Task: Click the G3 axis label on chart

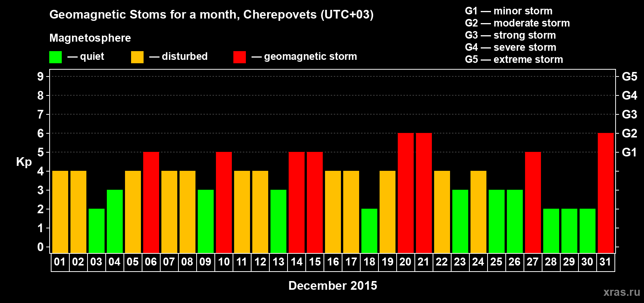Action: [630, 114]
